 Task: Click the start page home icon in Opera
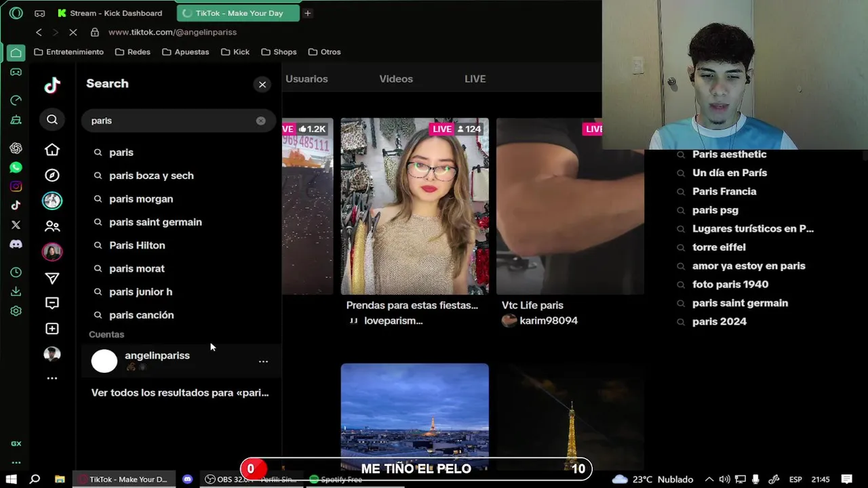click(16, 52)
